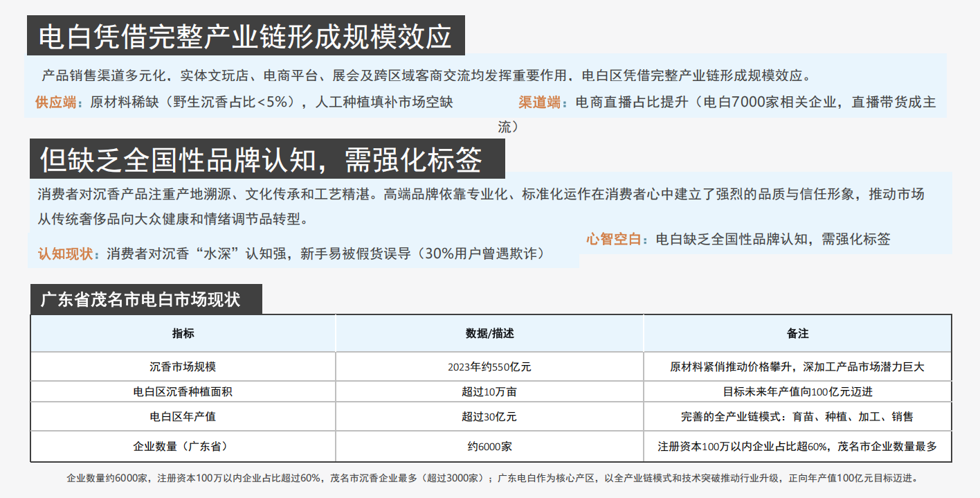Image resolution: width=980 pixels, height=498 pixels.
Task: Click the '超过30亿元' cell
Action: click(x=490, y=416)
